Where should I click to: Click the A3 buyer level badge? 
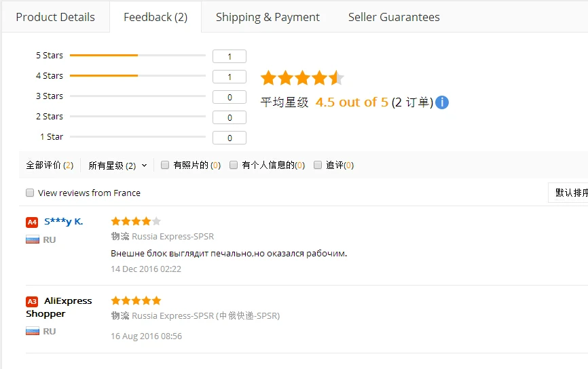tap(32, 301)
